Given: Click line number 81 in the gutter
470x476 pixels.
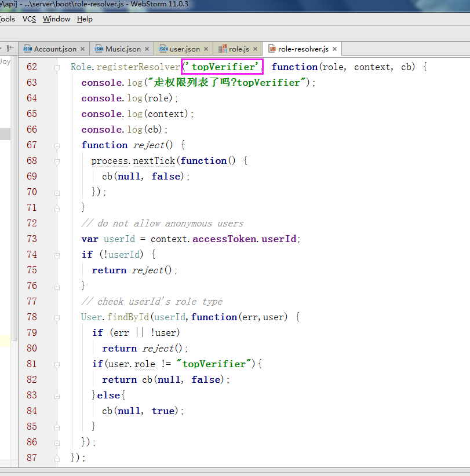Looking at the screenshot, I should (x=32, y=364).
